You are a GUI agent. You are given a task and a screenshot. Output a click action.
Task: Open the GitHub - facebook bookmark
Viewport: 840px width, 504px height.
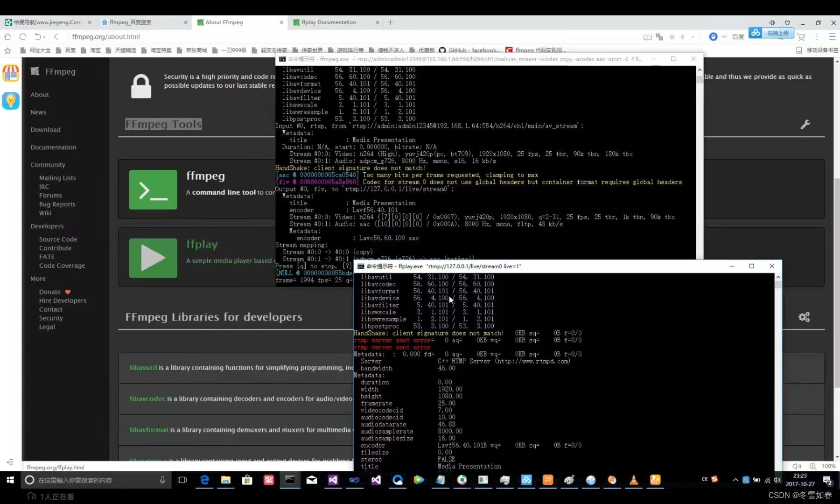(470, 50)
